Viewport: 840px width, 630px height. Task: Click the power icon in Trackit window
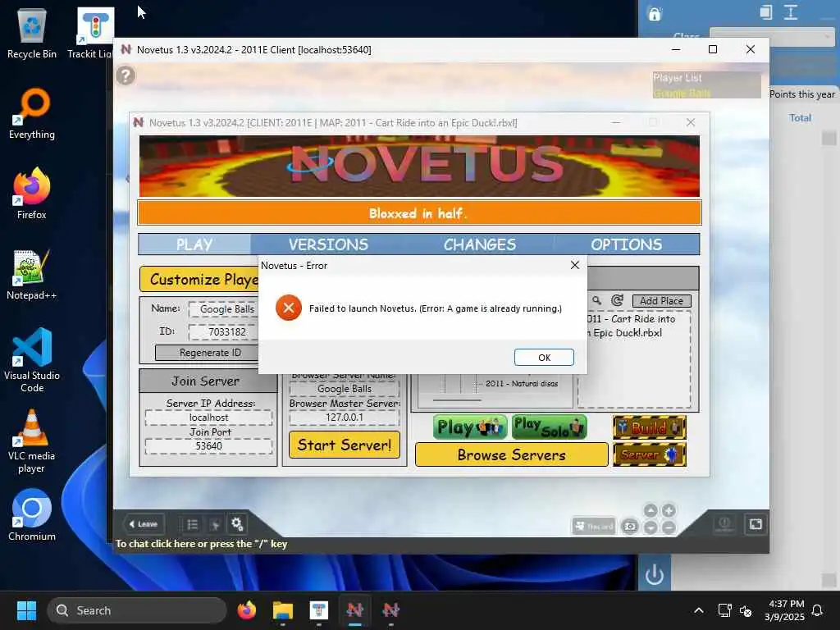655,574
